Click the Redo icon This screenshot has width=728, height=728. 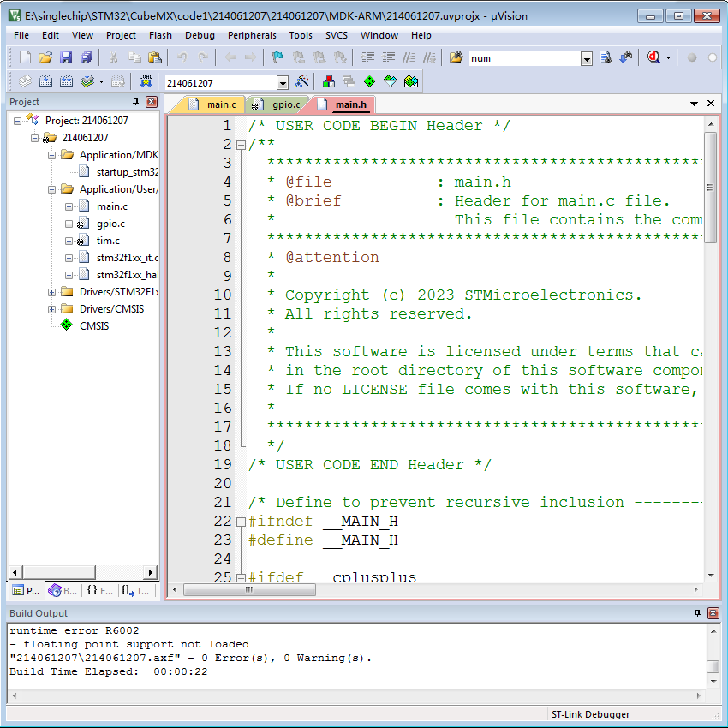click(203, 57)
